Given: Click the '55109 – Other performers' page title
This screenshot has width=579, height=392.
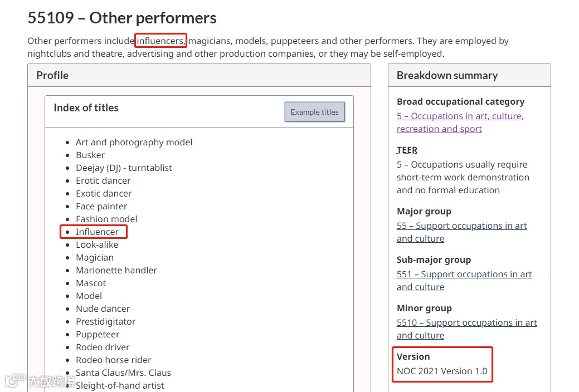Looking at the screenshot, I should [x=122, y=18].
